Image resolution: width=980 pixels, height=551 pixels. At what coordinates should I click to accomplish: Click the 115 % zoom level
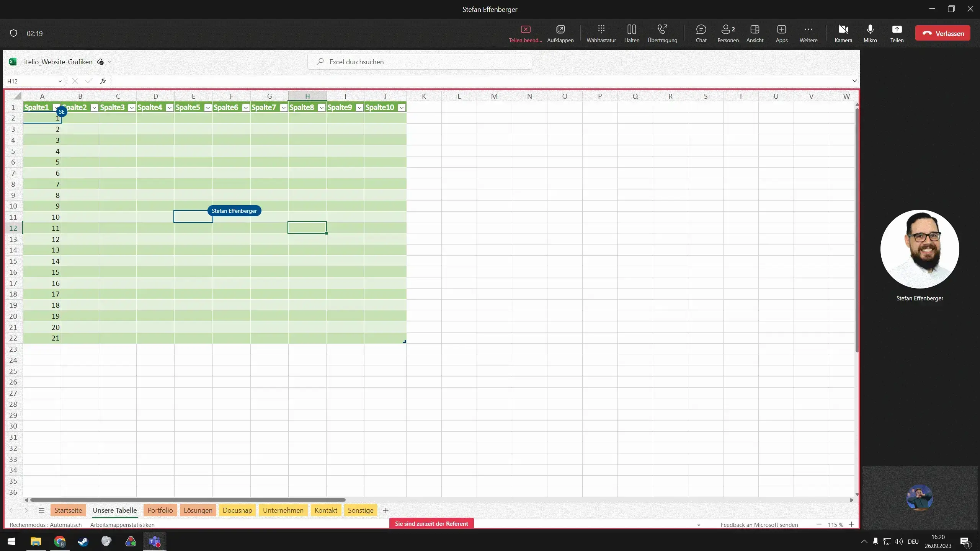(x=835, y=525)
